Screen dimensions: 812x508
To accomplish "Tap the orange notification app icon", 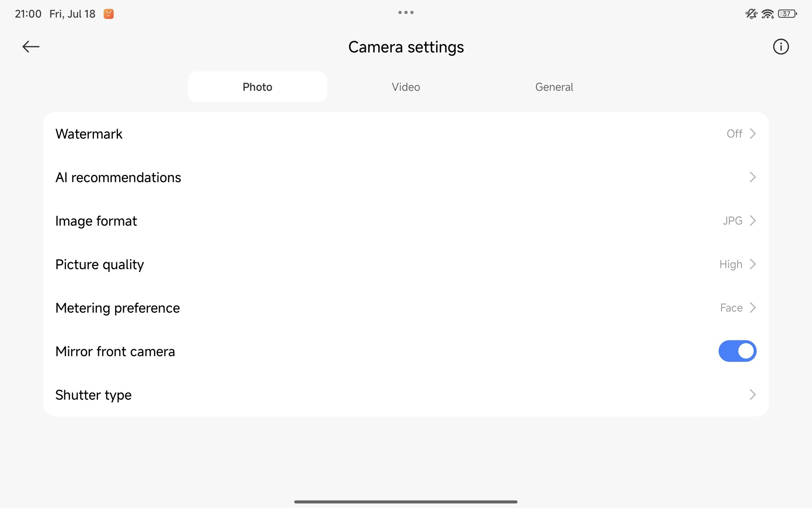I will coord(109,14).
